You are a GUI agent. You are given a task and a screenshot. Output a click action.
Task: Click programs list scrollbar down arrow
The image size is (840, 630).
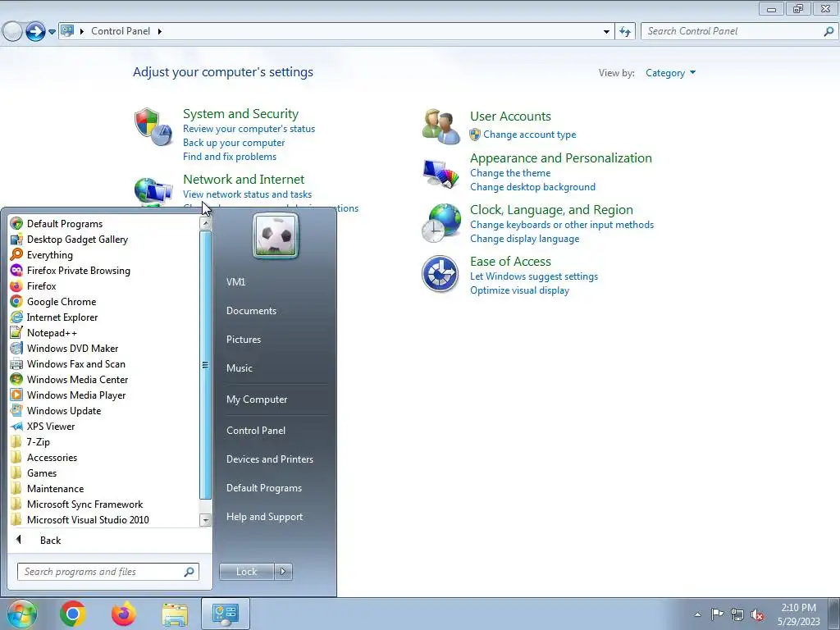click(x=205, y=519)
